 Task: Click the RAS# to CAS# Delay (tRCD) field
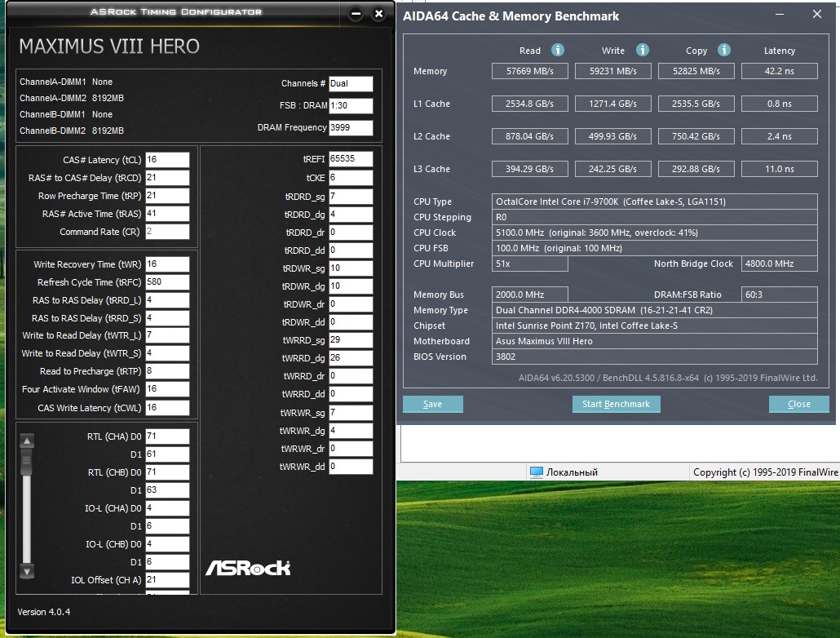pos(167,178)
